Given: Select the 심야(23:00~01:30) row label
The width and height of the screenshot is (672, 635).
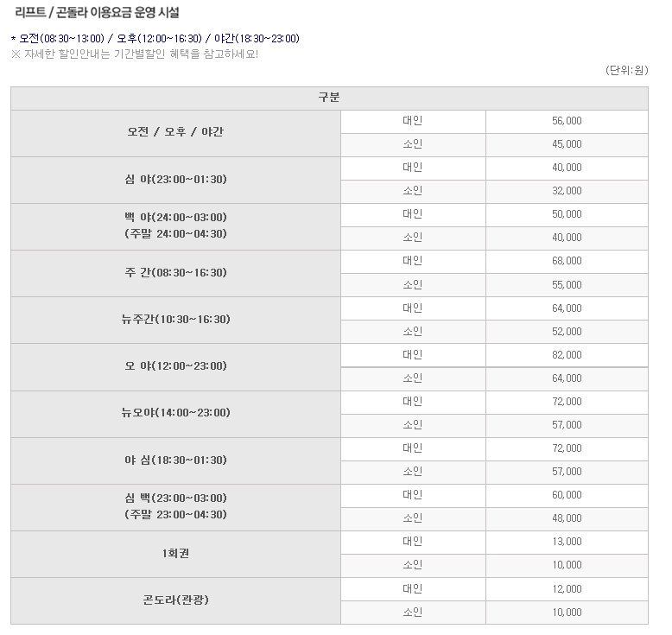Looking at the screenshot, I should click(175, 180).
